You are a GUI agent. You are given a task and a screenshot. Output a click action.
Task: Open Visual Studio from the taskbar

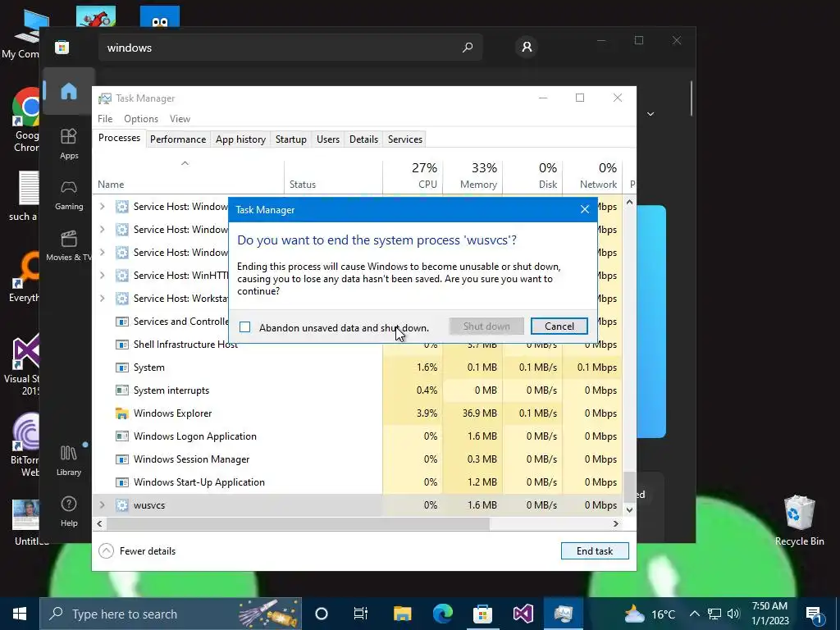point(523,614)
